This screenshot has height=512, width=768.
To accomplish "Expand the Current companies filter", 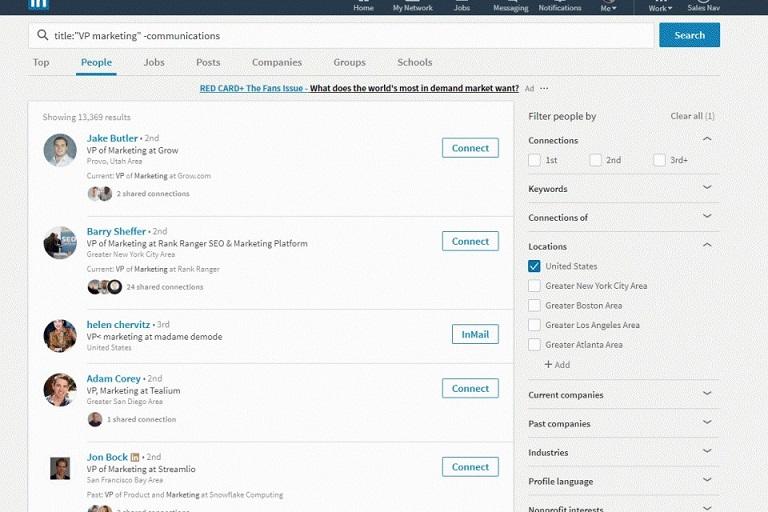I will point(707,393).
